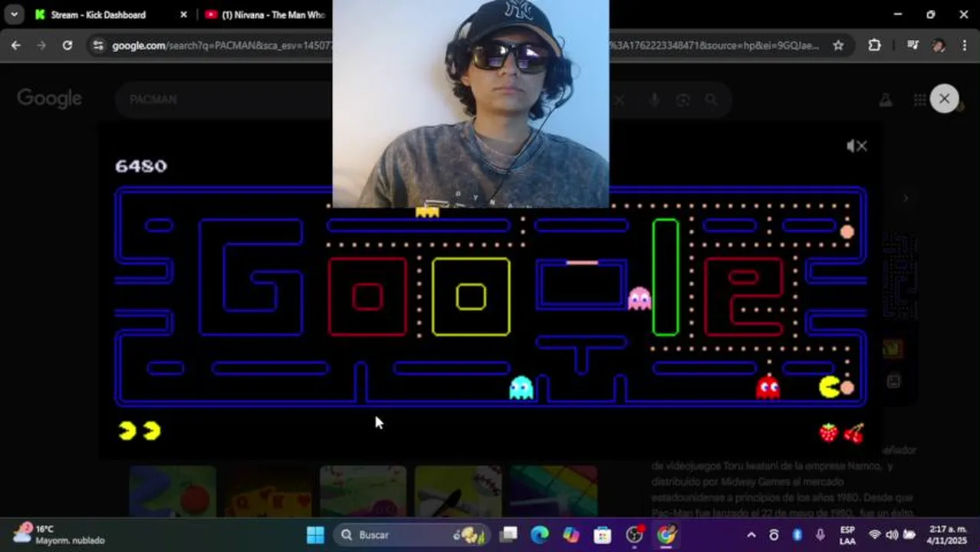Viewport: 980px width, 552px height.
Task: Click the Google logo
Action: (50, 99)
